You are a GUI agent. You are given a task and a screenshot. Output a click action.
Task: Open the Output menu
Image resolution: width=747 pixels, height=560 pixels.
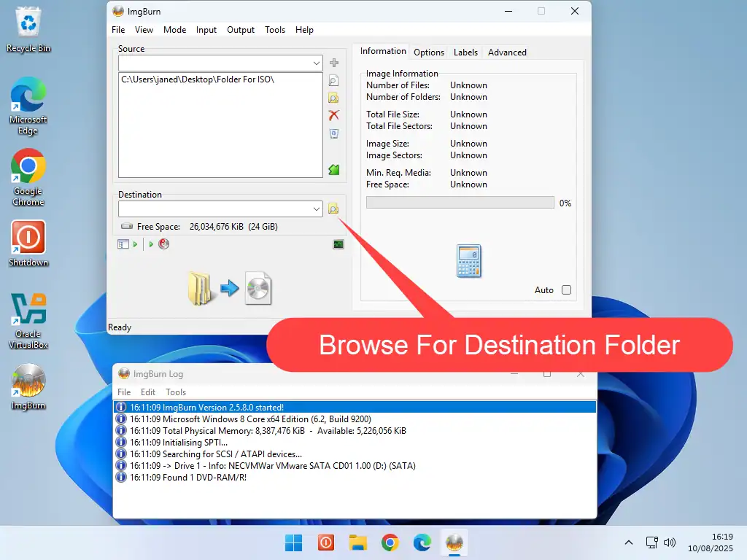(x=241, y=29)
